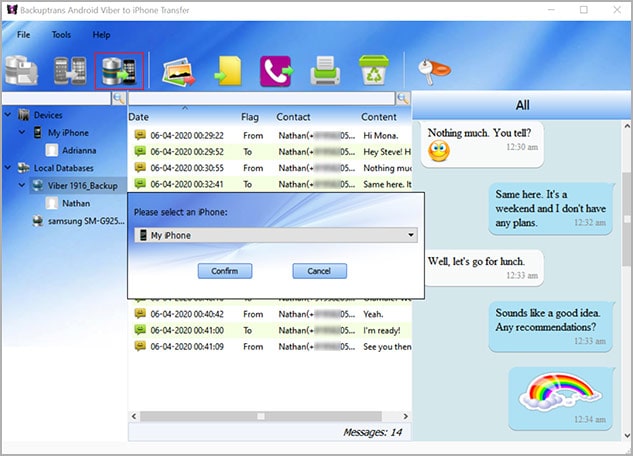Click the 'Sounds like a good idea' bubble
Image resolution: width=633 pixels, height=456 pixels.
pos(551,326)
